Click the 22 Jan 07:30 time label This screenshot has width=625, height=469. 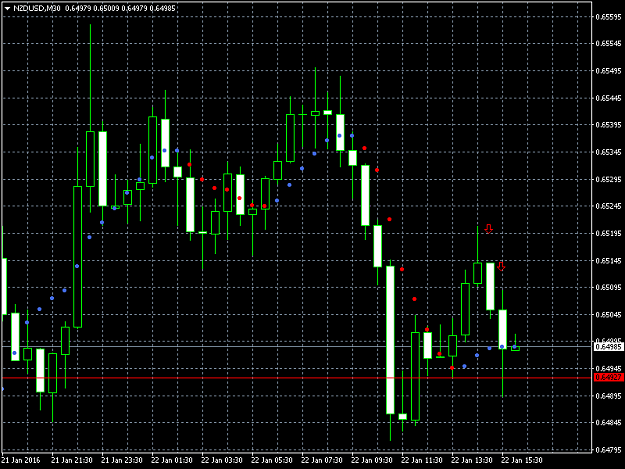click(322, 460)
